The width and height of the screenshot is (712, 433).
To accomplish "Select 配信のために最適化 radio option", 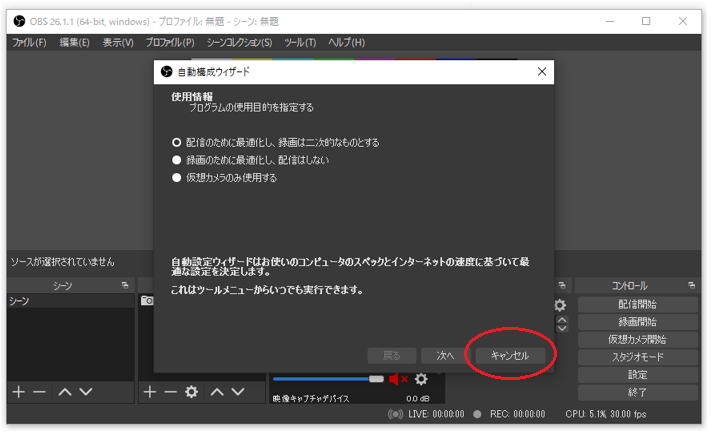I will (x=177, y=142).
